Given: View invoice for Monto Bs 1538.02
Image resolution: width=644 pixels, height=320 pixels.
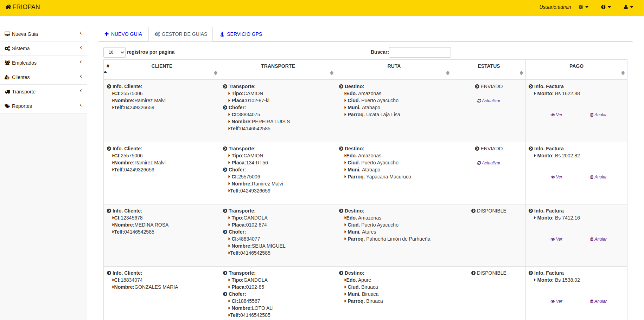Looking at the screenshot, I should point(556,301).
